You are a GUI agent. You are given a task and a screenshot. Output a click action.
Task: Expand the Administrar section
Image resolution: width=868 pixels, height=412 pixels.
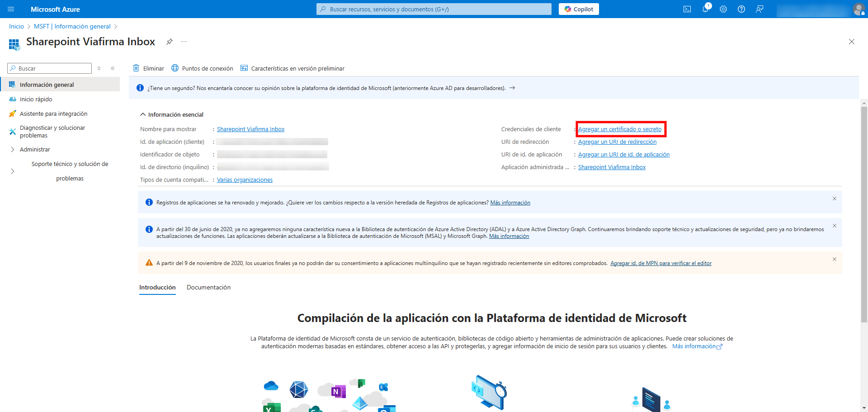point(13,150)
